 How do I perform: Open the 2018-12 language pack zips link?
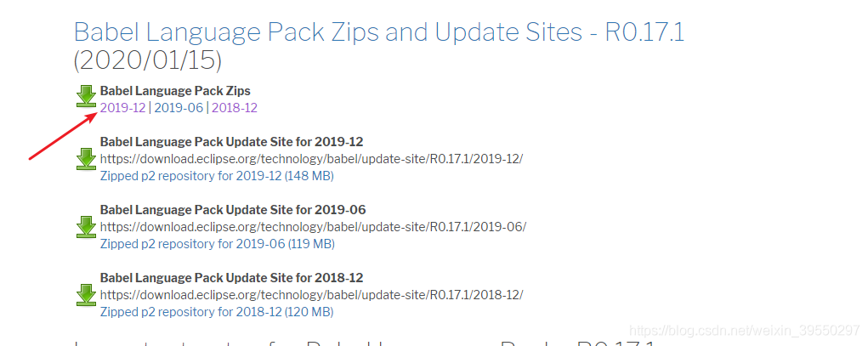tap(235, 108)
